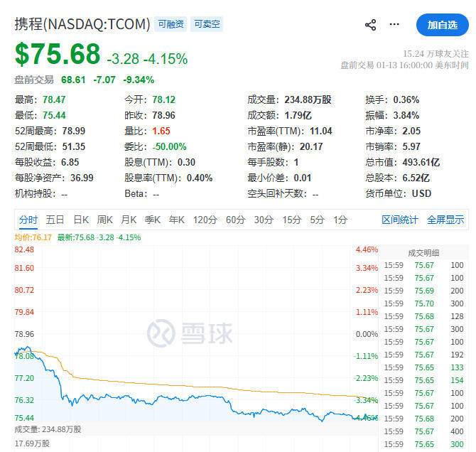Click the 量比 1.65 value
476x452 pixels.
[161, 131]
